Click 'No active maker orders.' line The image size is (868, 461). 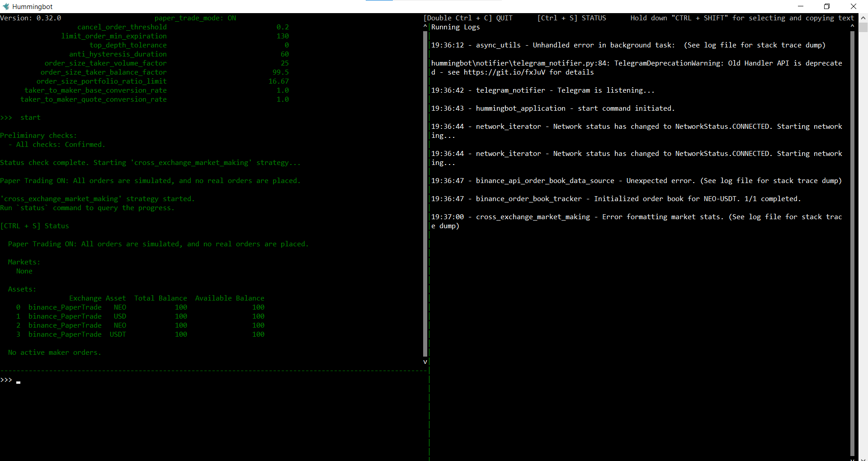55,353
